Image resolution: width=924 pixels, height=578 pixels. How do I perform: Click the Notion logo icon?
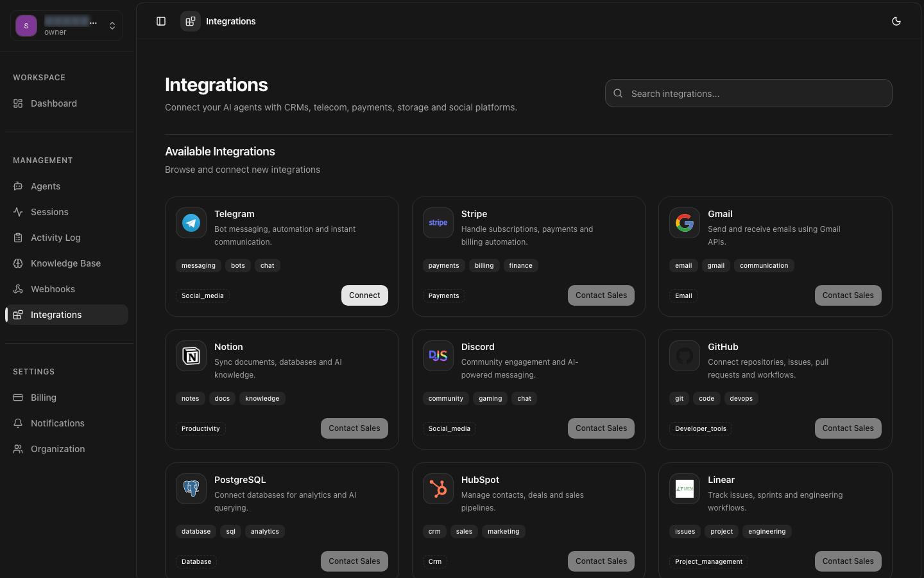click(191, 356)
